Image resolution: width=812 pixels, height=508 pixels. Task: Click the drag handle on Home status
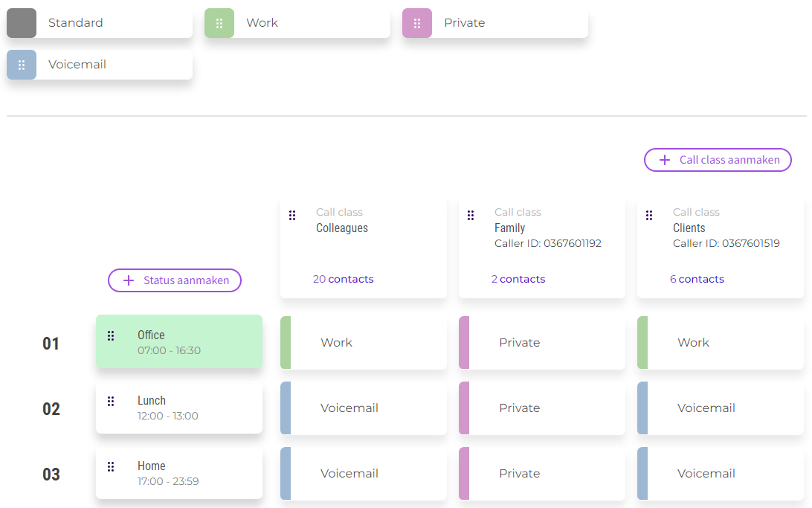pyautogui.click(x=111, y=466)
